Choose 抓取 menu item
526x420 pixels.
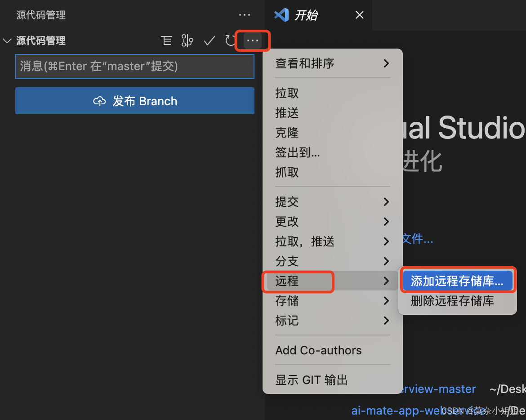[x=332, y=172]
